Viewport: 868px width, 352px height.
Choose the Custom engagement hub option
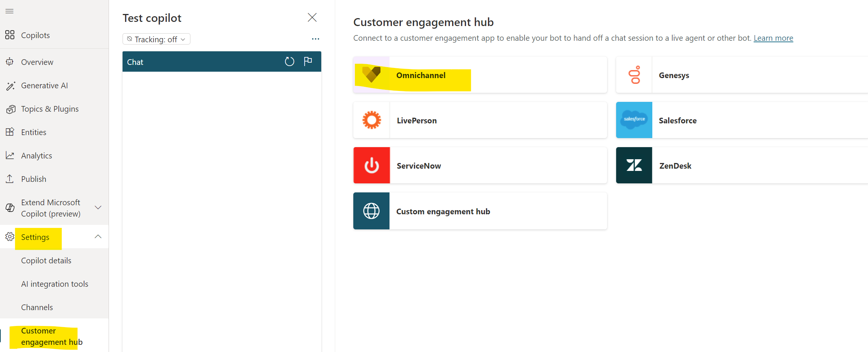coord(480,211)
